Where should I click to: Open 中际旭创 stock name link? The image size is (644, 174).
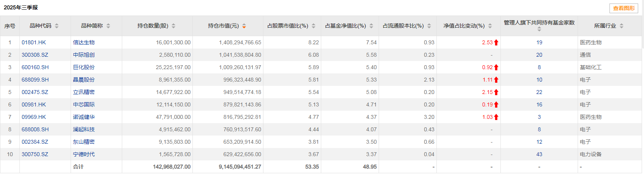point(84,55)
